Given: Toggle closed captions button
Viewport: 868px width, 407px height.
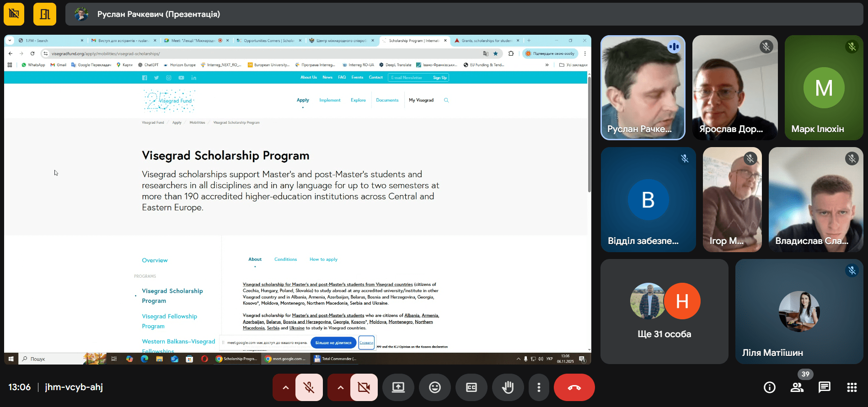Looking at the screenshot, I should pos(471,387).
